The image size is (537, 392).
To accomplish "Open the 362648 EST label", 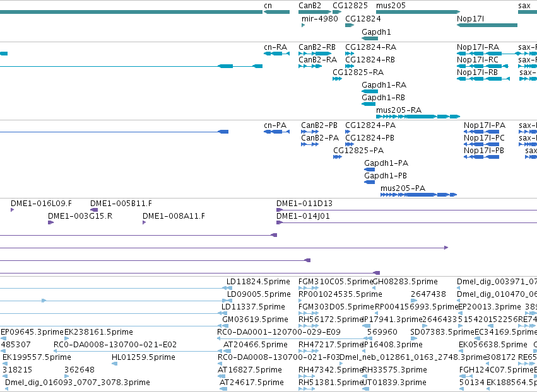I will [79, 370].
